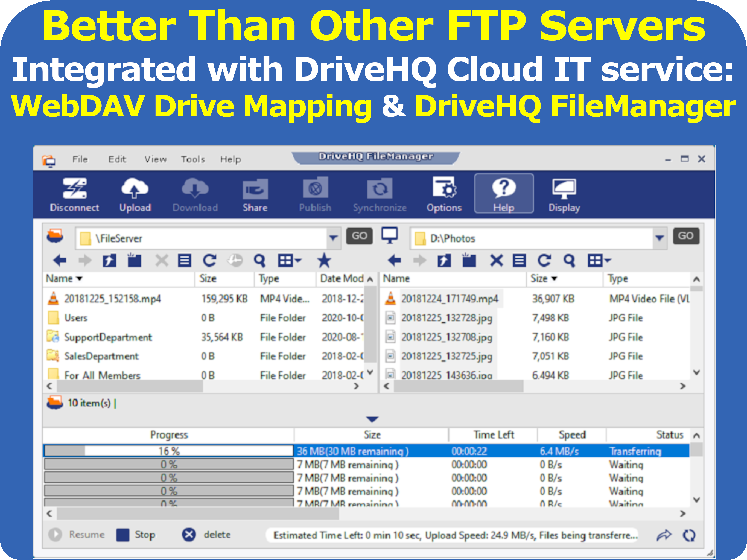Click the delete transfer button
The image size is (747, 560).
(x=189, y=535)
